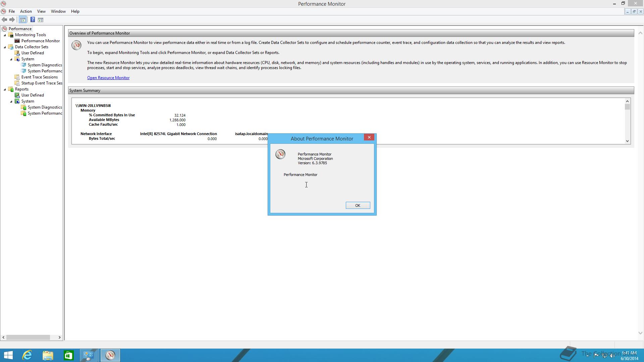Click System folder icon under Reports
644x362 pixels.
point(17,101)
